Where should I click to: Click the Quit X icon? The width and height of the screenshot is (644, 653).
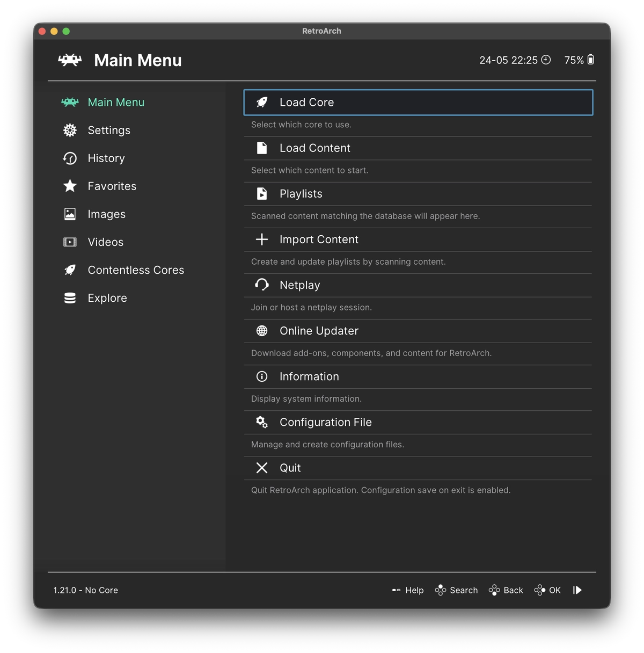[262, 468]
